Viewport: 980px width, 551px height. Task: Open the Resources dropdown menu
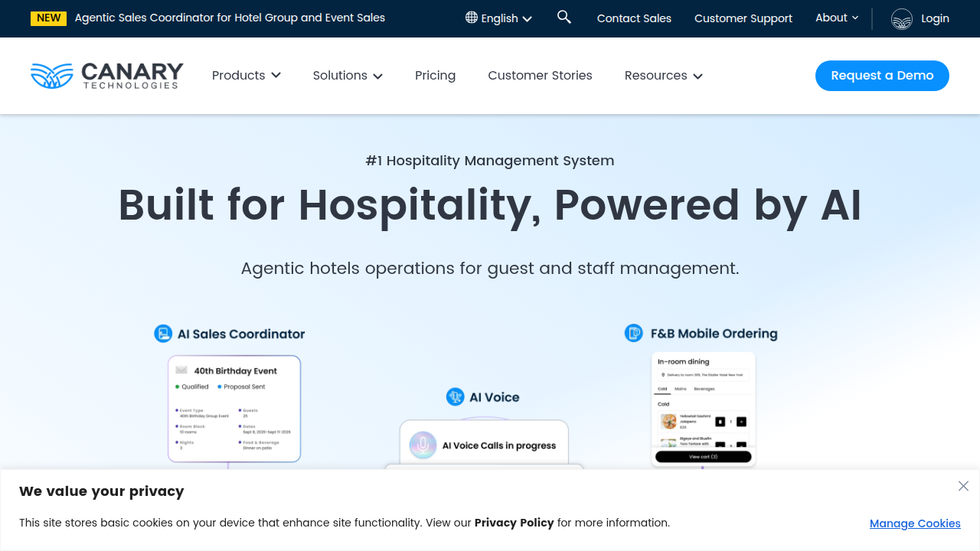664,75
